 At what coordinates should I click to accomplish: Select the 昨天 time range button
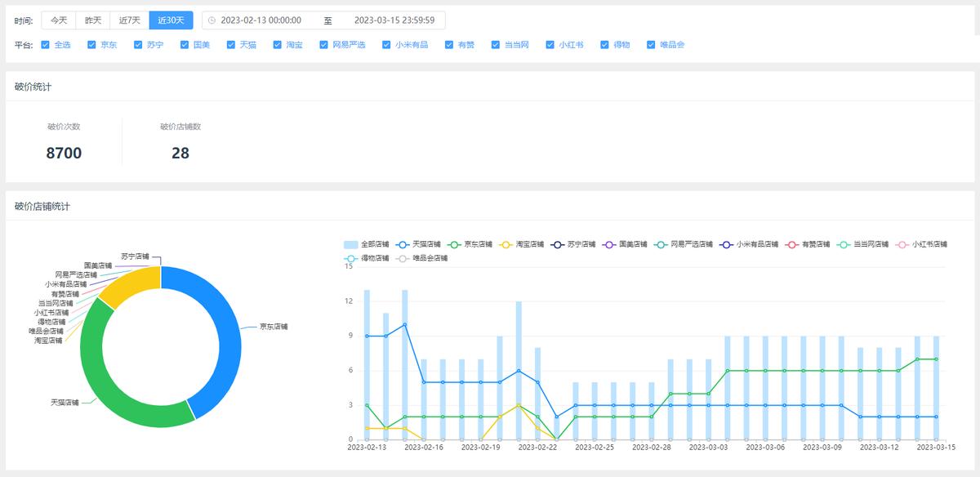pos(93,20)
